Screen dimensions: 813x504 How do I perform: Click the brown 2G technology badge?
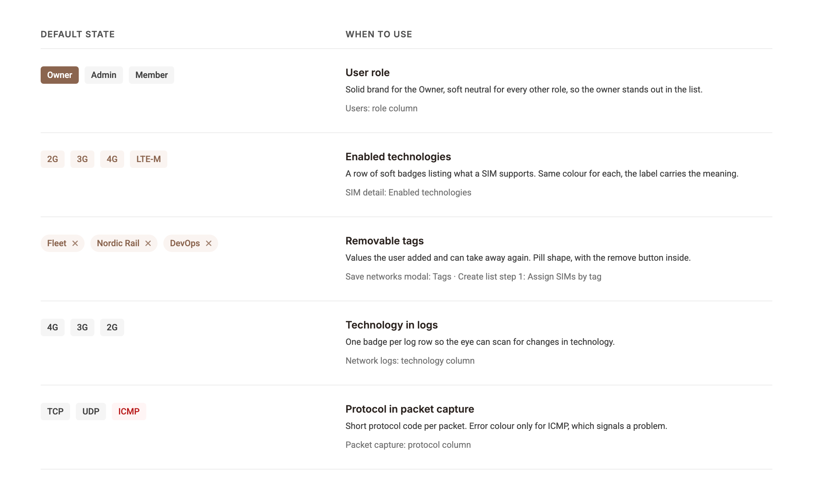click(53, 159)
